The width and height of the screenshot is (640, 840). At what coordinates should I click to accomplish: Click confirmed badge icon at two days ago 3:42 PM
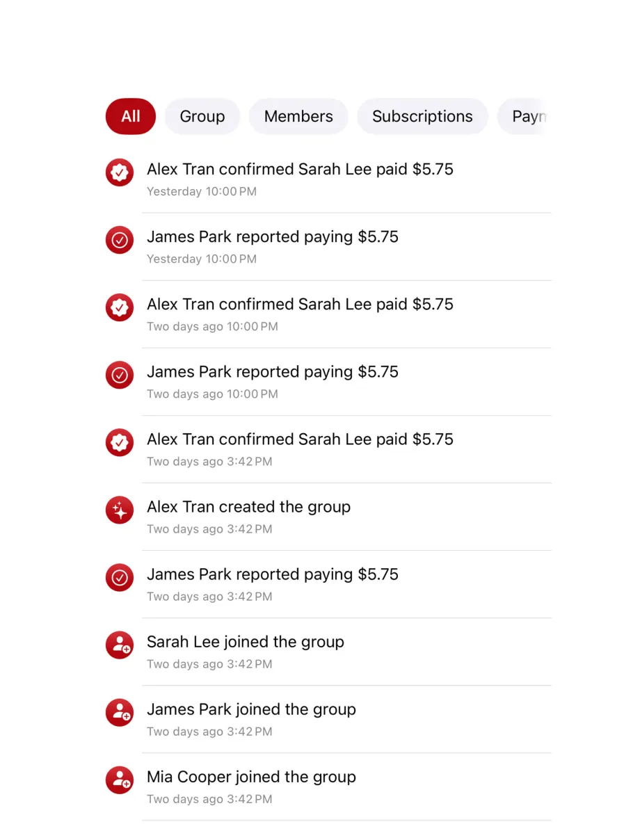pyautogui.click(x=120, y=442)
